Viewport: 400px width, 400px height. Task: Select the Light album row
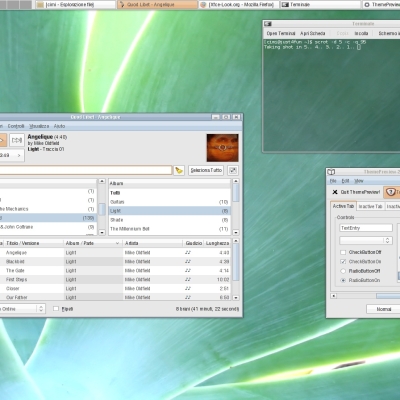pyautogui.click(x=169, y=211)
